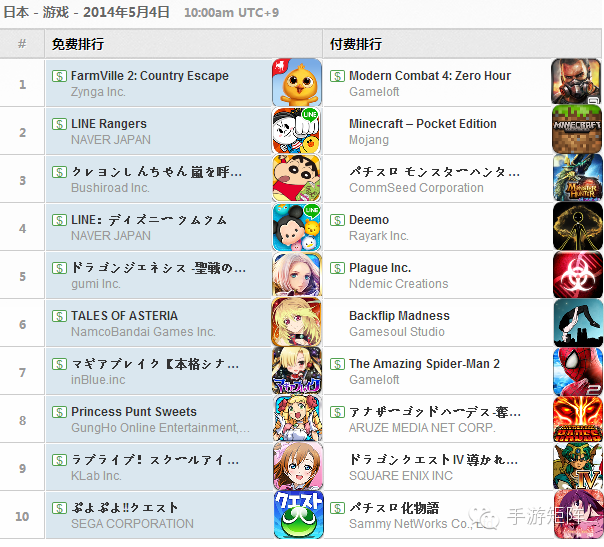Click the SQUARE ENIX INC publisher name

[x=401, y=475]
